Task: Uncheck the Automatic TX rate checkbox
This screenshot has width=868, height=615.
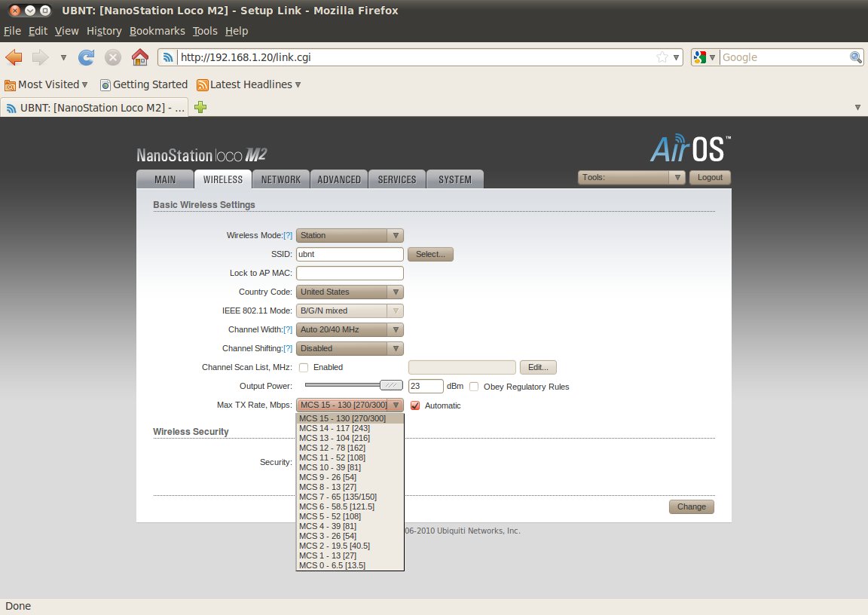Action: click(415, 405)
